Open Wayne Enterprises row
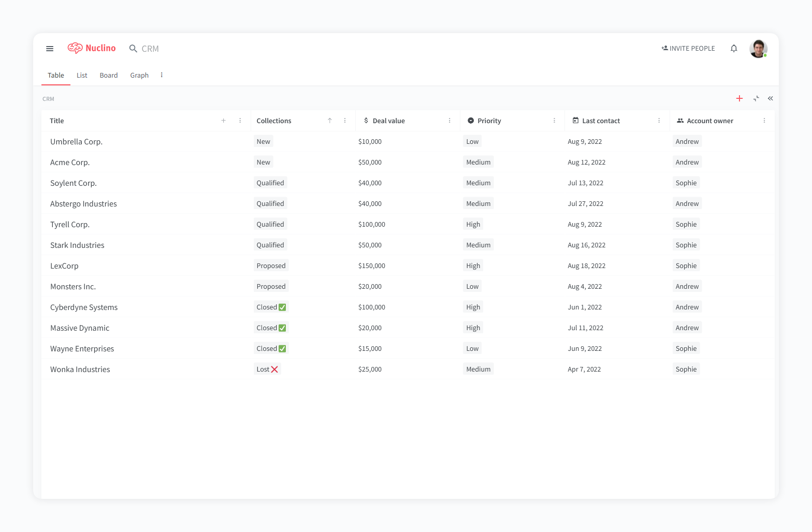Image resolution: width=812 pixels, height=532 pixels. pos(82,349)
